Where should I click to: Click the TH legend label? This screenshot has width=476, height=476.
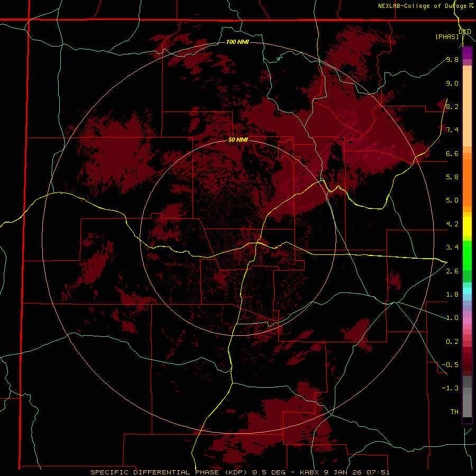coord(454,411)
